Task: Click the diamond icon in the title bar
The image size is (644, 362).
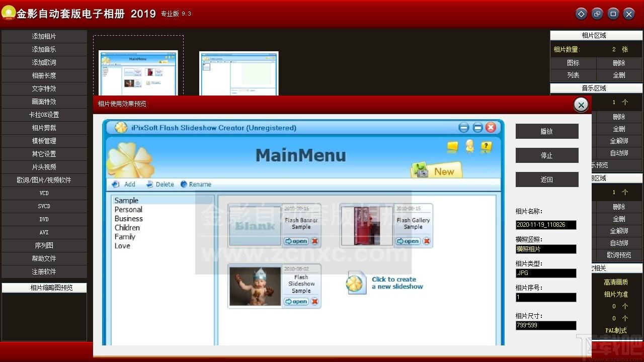Action: pyautogui.click(x=581, y=14)
